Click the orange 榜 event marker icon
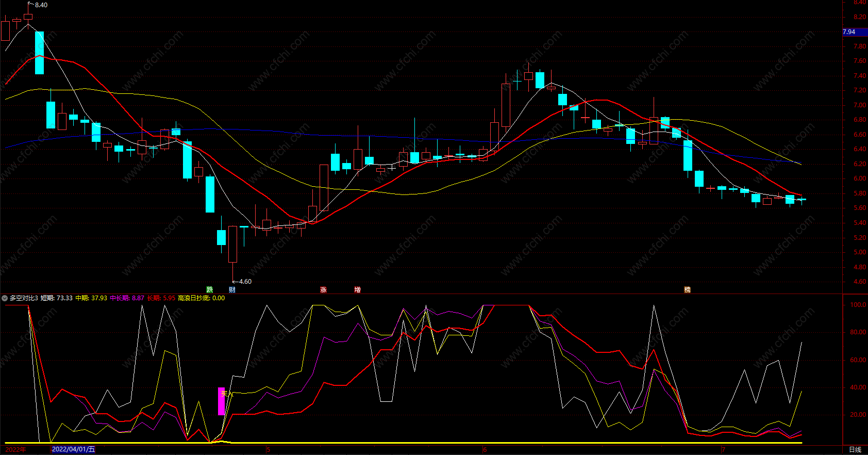The width and height of the screenshot is (868, 455). click(687, 290)
